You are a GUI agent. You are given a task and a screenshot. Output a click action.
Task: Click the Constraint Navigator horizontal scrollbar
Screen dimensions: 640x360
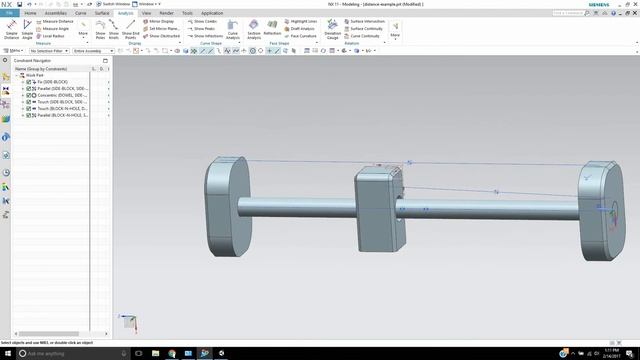[49, 334]
